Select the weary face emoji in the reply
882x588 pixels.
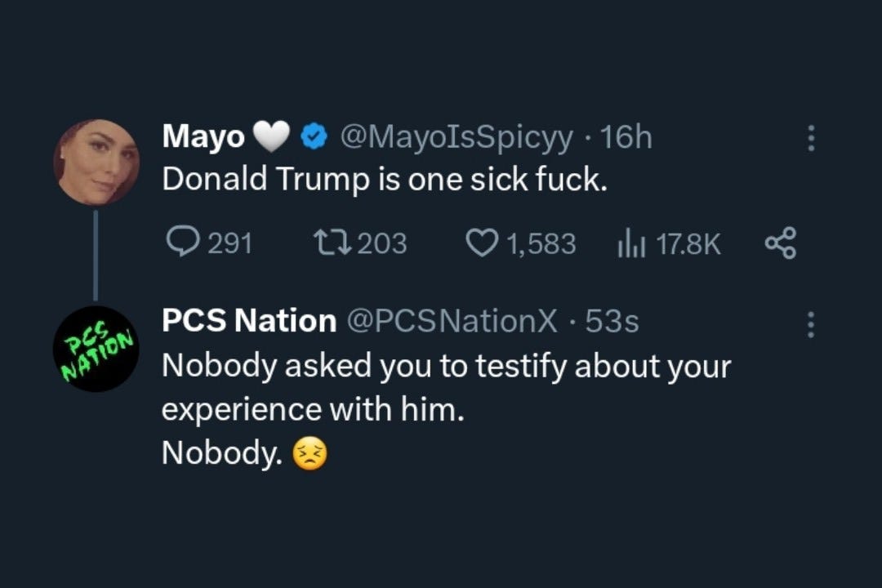click(310, 452)
